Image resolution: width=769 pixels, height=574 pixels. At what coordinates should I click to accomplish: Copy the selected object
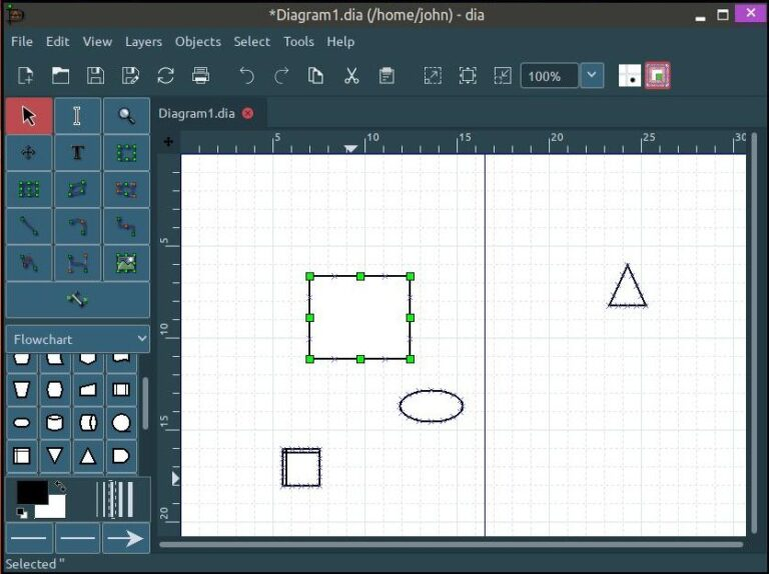[x=316, y=76]
